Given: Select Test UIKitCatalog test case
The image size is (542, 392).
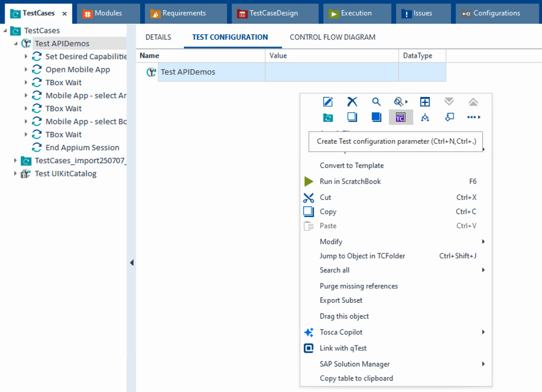Looking at the screenshot, I should 66,173.
